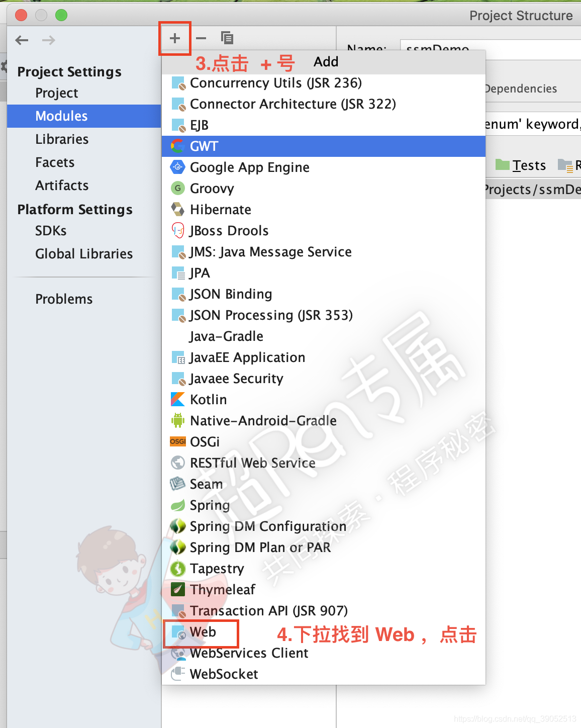
Task: Click the Android robot icon
Action: 178,420
